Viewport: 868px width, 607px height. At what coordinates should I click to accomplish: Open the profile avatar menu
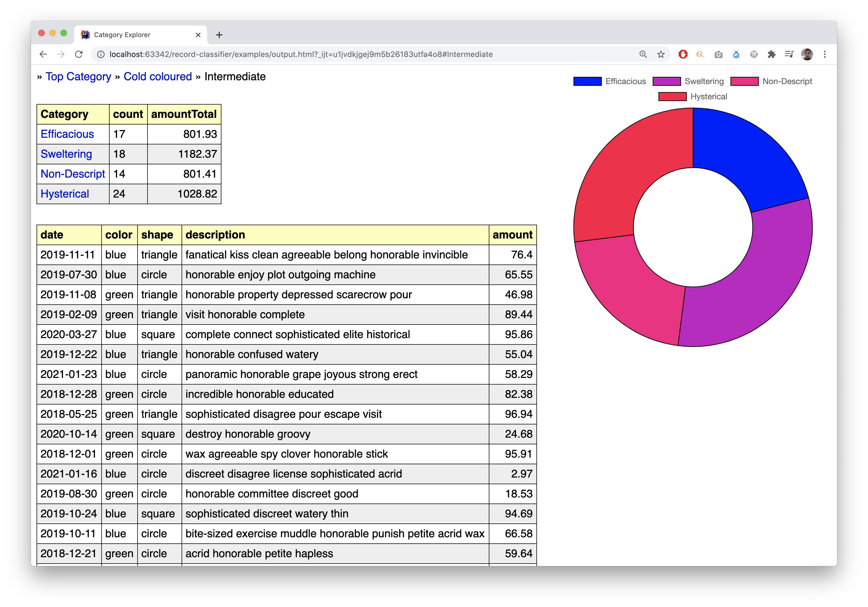(x=807, y=55)
